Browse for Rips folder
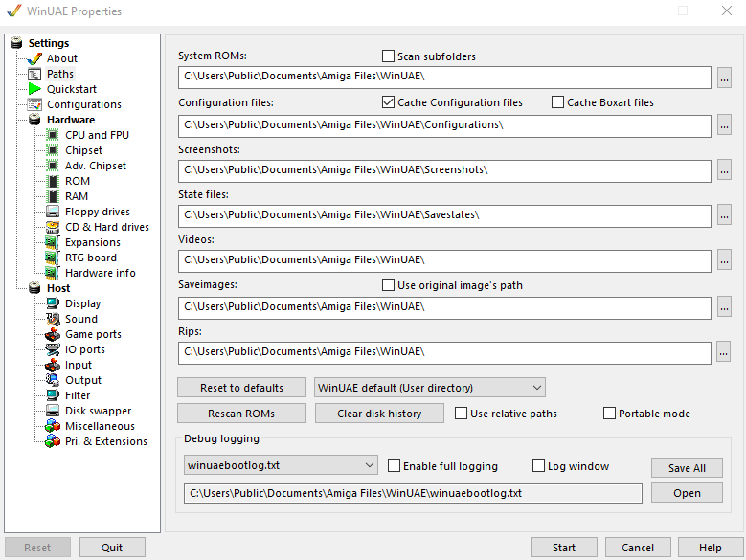Viewport: 746px width, 560px height. pyautogui.click(x=723, y=352)
